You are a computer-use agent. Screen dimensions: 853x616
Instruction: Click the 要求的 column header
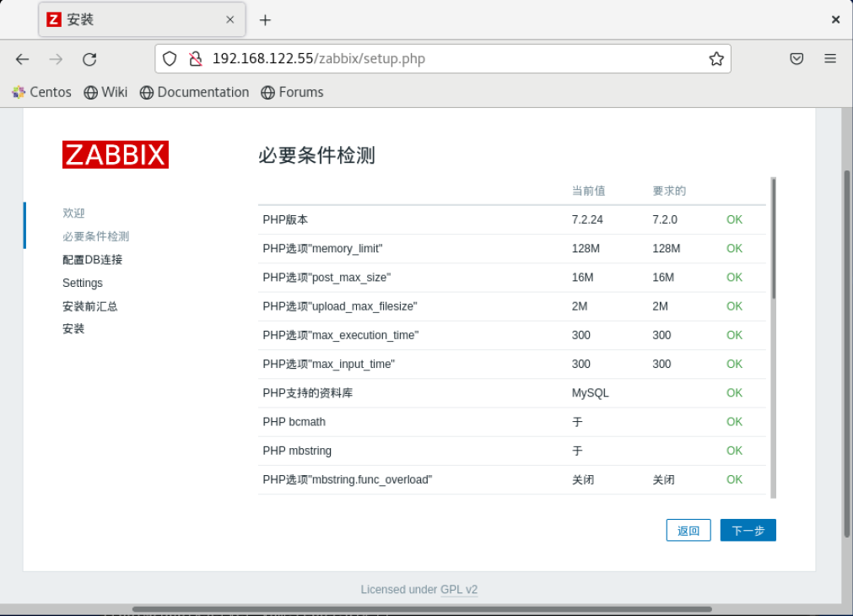pyautogui.click(x=669, y=191)
